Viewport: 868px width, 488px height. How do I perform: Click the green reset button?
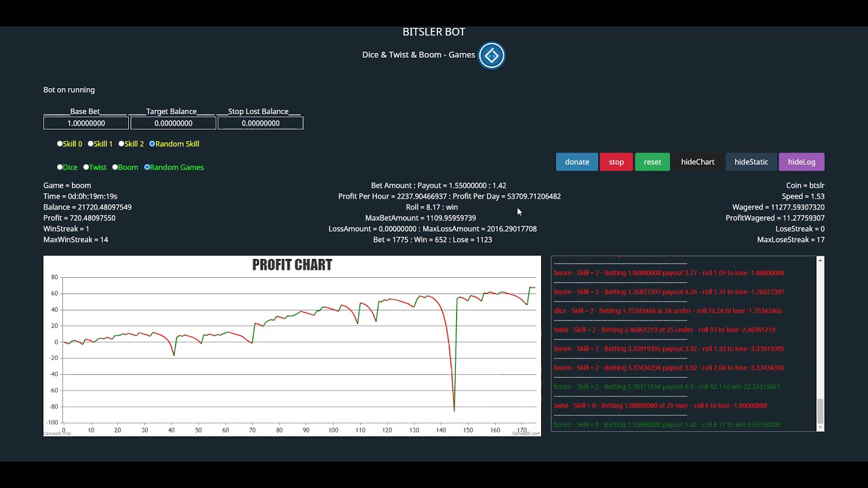(652, 162)
